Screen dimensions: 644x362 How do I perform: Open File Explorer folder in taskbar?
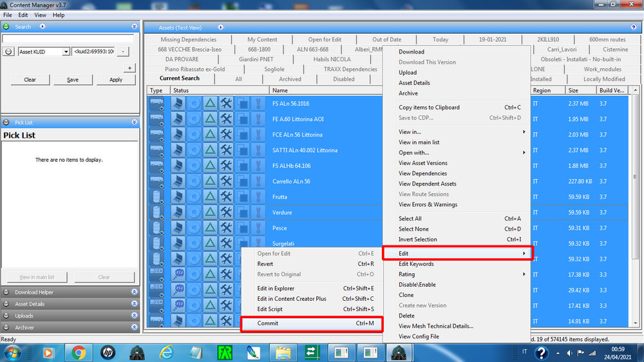point(283,352)
